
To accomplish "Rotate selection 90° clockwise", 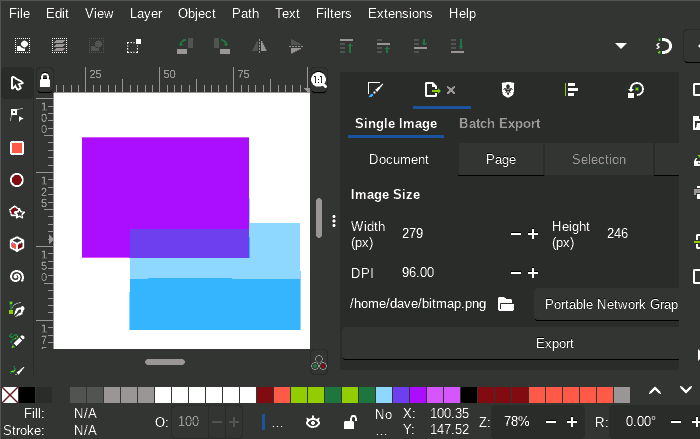I will [x=222, y=46].
